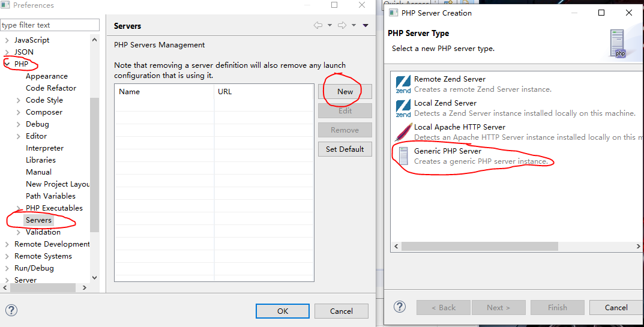Maximize the PHP Server Creation window

click(601, 13)
